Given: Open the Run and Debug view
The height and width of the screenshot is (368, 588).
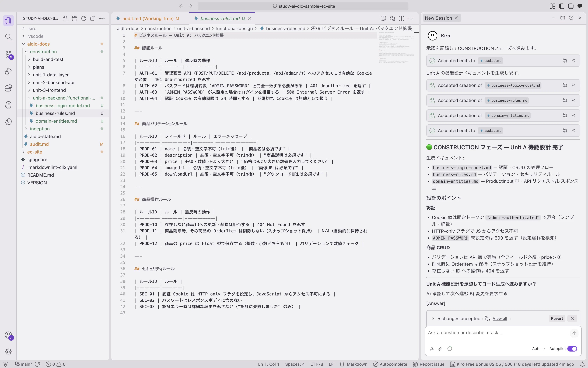Looking at the screenshot, I should pyautogui.click(x=8, y=71).
